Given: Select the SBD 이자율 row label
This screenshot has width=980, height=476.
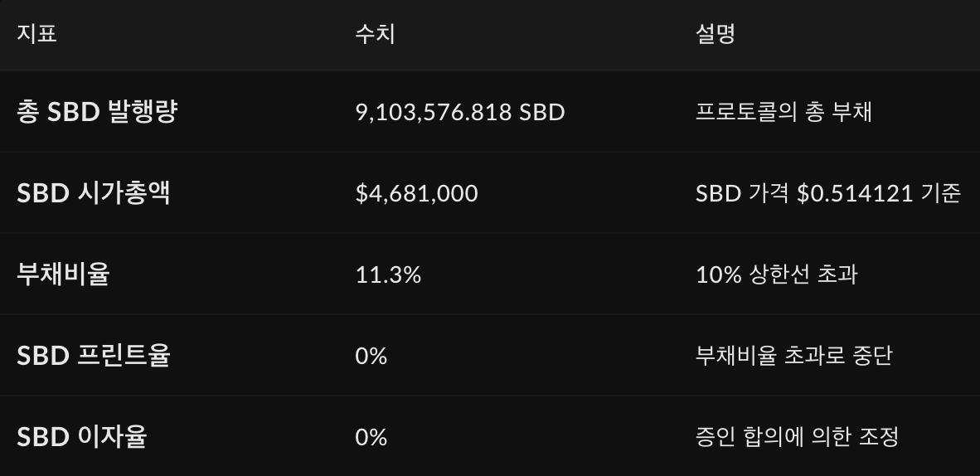Looking at the screenshot, I should tap(82, 436).
